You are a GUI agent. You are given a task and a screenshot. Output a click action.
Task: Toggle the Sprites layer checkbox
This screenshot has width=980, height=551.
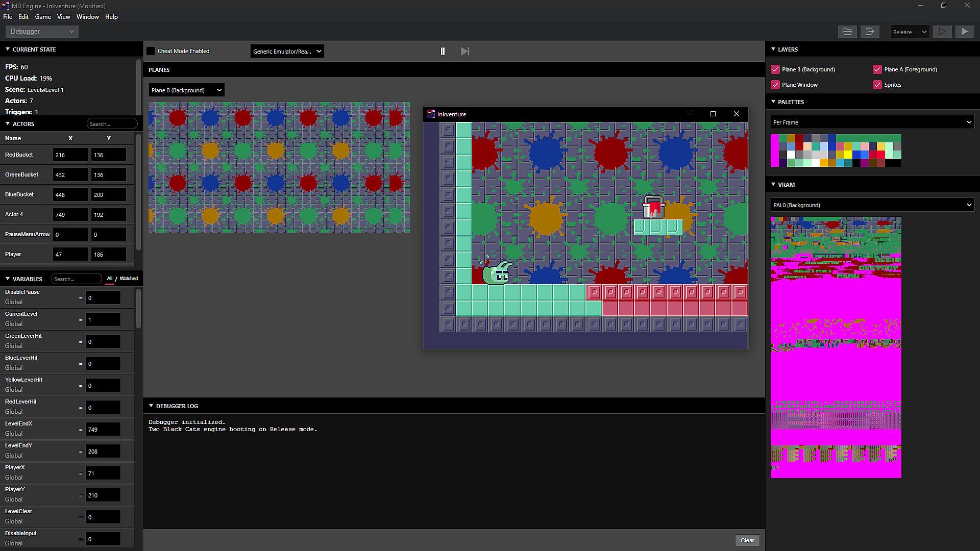(x=877, y=85)
